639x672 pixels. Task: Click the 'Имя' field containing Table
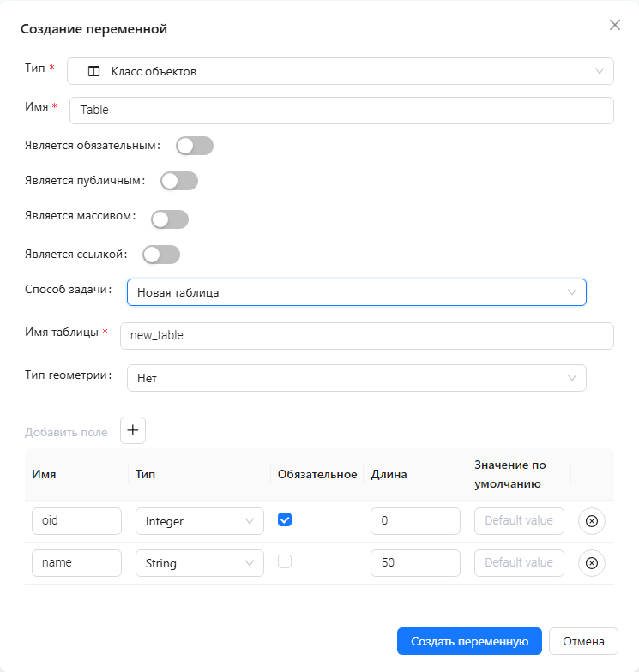[341, 111]
